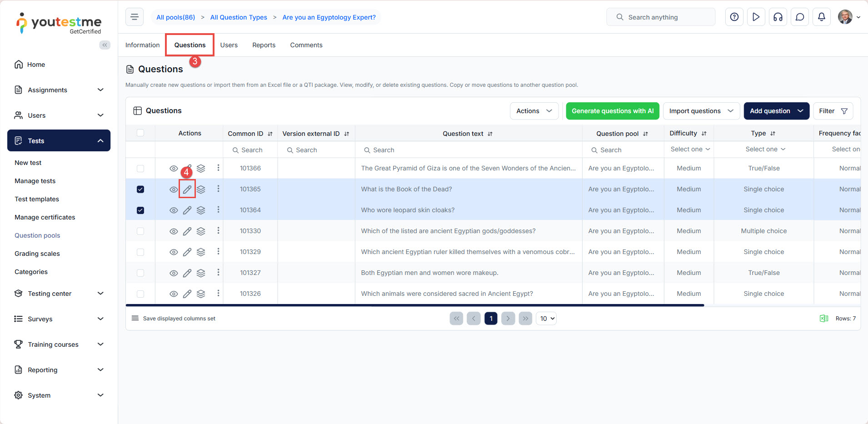The width and height of the screenshot is (868, 424).
Task: Toggle the select-all checkbox in table header
Action: tap(140, 133)
